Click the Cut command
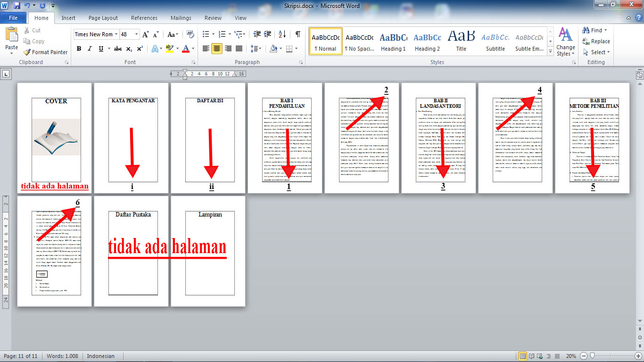Screen dimensions: 644x362 (32, 30)
